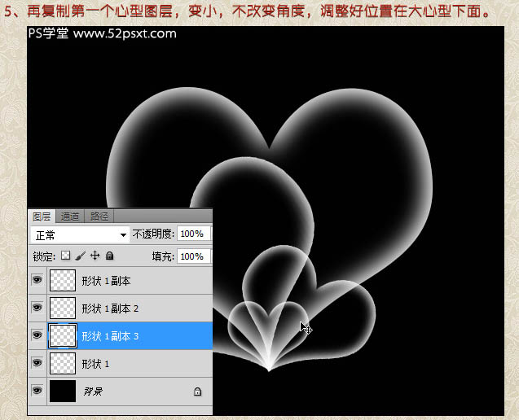Screen dimensions: 519x420
Task: Click the lock icon on 背景 layer
Action: [x=197, y=392]
